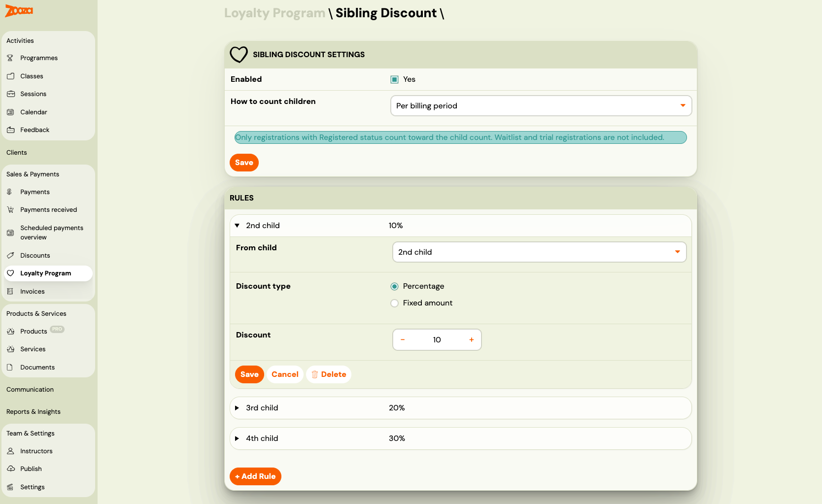Uncheck the Enabled checkbox for sibling discount
Image resolution: width=822 pixels, height=504 pixels.
click(394, 79)
